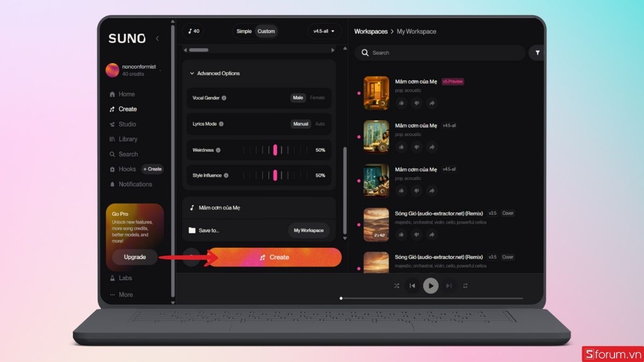Image resolution: width=644 pixels, height=362 pixels.
Task: Click the down arrow of the vertical scrollbar
Action: click(x=345, y=238)
